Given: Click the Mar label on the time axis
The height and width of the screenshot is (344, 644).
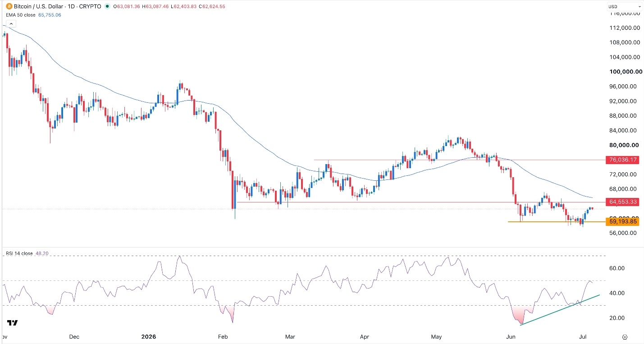Looking at the screenshot, I should [x=290, y=337].
